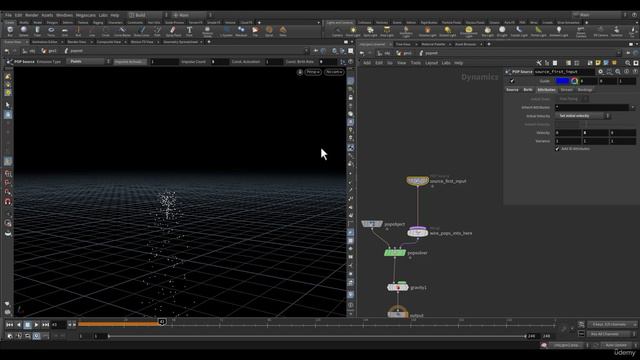Click the timeline current frame marker
Viewport: 640px width, 360px height.
162,322
